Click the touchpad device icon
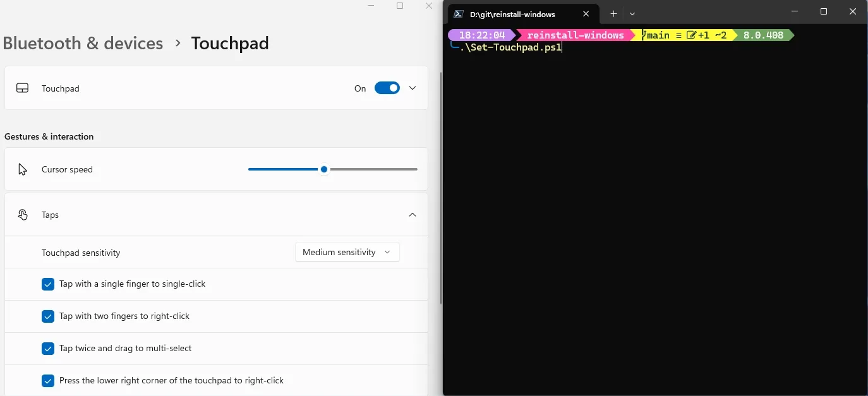This screenshot has width=868, height=396. point(22,88)
